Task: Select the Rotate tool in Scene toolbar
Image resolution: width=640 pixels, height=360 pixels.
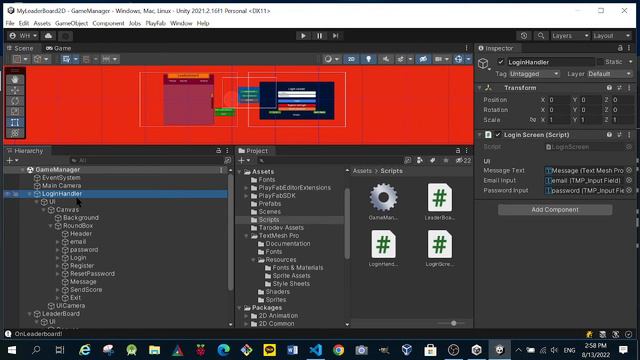Action: click(15, 101)
